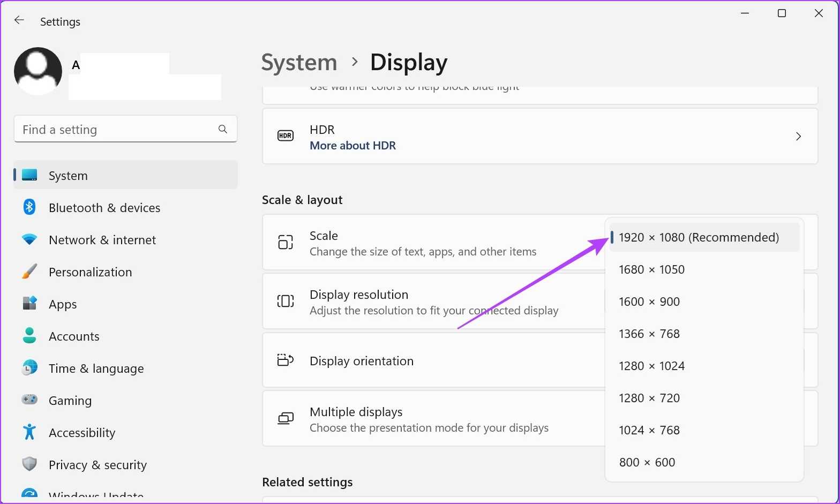
Task: Click the search magnifier icon
Action: (223, 129)
